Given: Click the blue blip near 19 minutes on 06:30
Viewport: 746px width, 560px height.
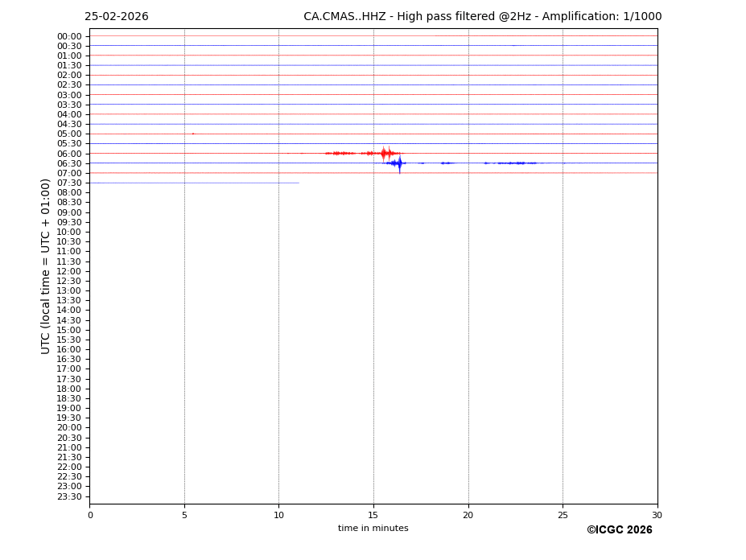Looking at the screenshot, I should click(447, 163).
